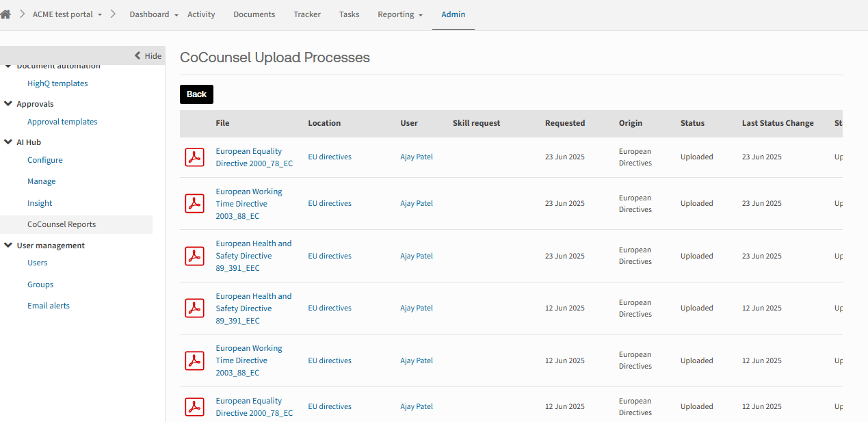Screen dimensions: 868x422
Task: Open the ACME test portal dropdown
Action: (100, 15)
